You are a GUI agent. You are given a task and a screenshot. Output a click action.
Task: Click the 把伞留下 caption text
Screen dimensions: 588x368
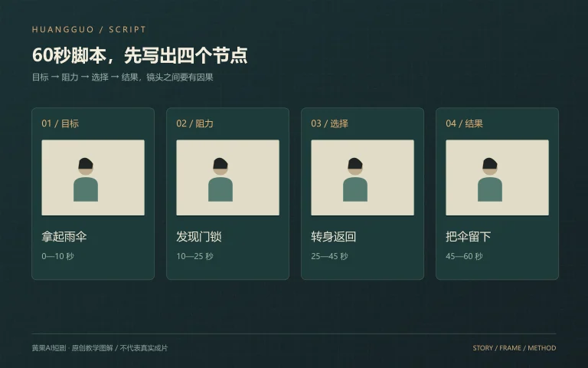[468, 237]
